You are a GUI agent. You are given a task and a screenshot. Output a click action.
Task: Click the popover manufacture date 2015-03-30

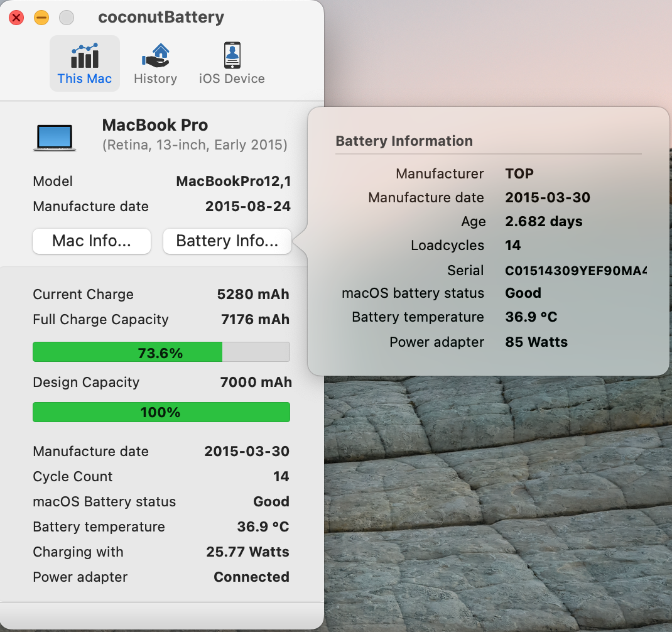tap(548, 198)
